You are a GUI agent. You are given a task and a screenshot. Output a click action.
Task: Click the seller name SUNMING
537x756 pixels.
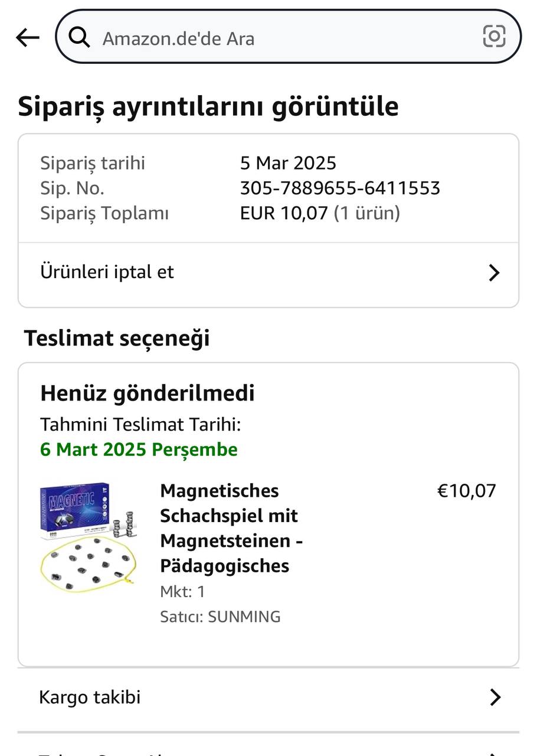pyautogui.click(x=244, y=617)
